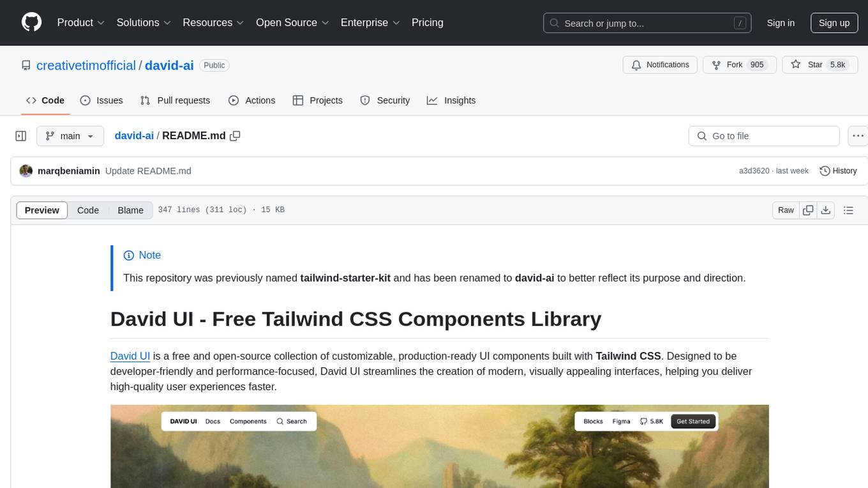Viewport: 868px width, 488px height.
Task: Click the Note info icon
Action: 128,255
